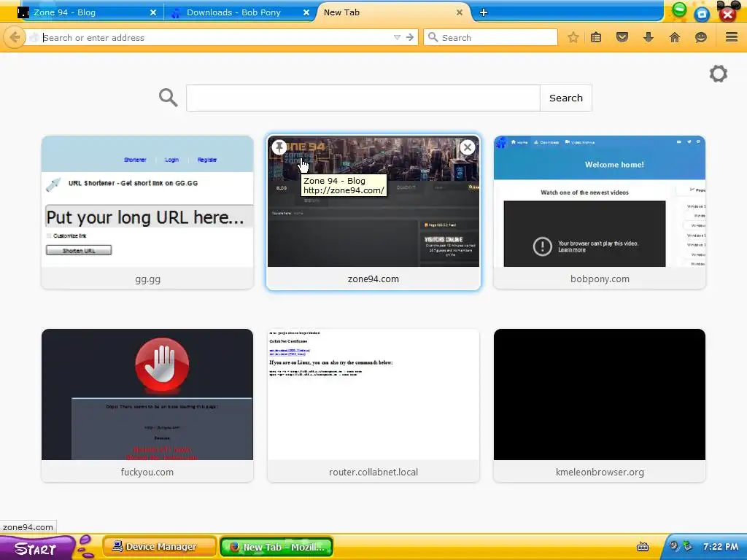
Task: Go to the Home page icon
Action: click(x=675, y=37)
